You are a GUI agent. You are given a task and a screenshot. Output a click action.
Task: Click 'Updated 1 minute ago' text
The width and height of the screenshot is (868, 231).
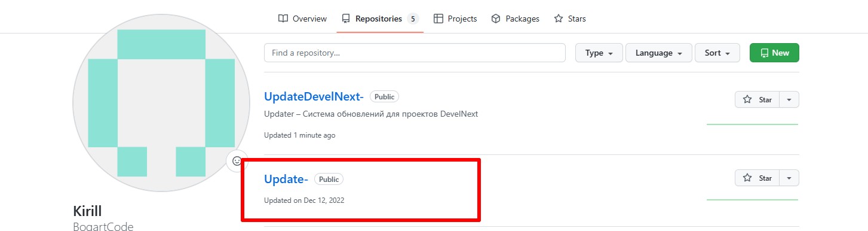coord(300,135)
